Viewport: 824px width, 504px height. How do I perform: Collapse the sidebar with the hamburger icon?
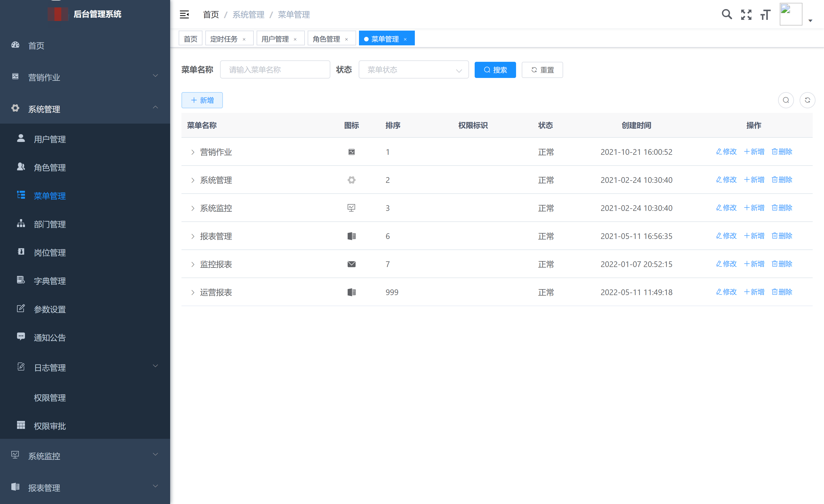pos(184,14)
